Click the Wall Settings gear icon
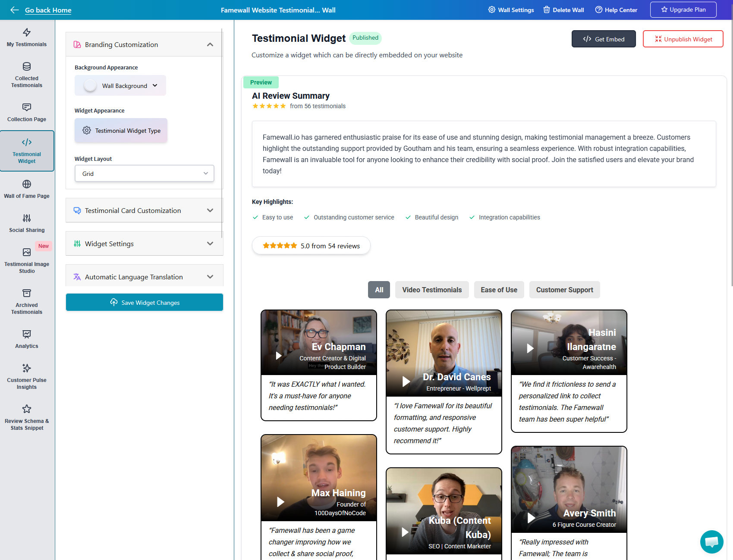The image size is (733, 560). click(x=492, y=9)
